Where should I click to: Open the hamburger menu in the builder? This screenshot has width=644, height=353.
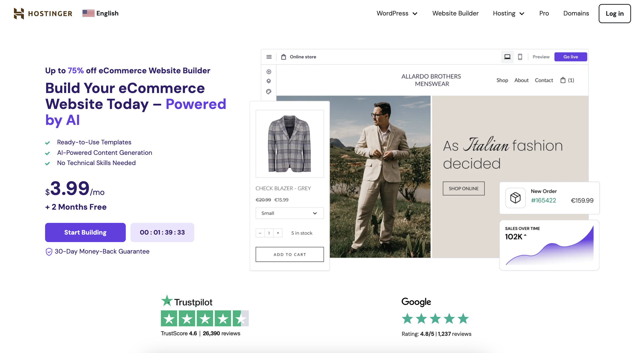point(269,57)
